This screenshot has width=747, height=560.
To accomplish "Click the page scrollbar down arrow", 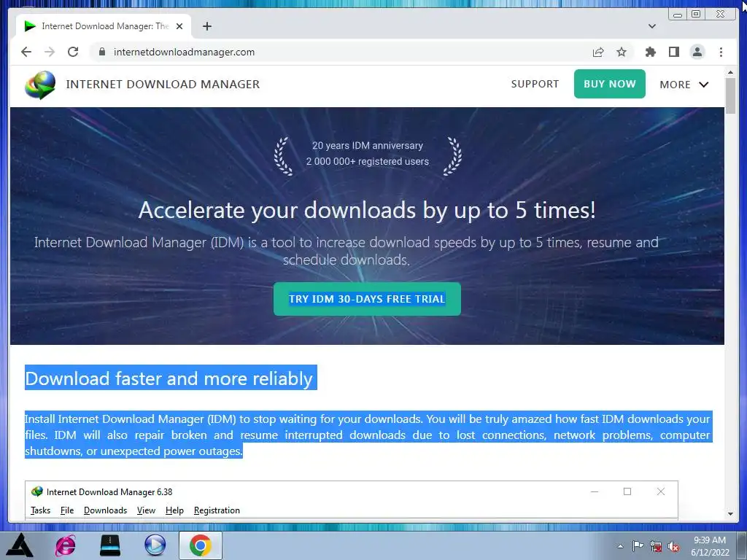I will [730, 514].
